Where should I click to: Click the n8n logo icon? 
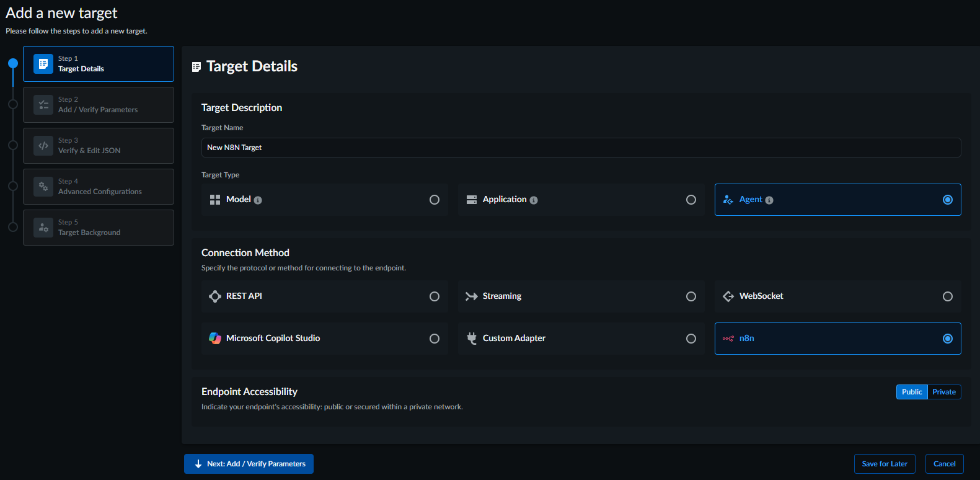pos(728,339)
